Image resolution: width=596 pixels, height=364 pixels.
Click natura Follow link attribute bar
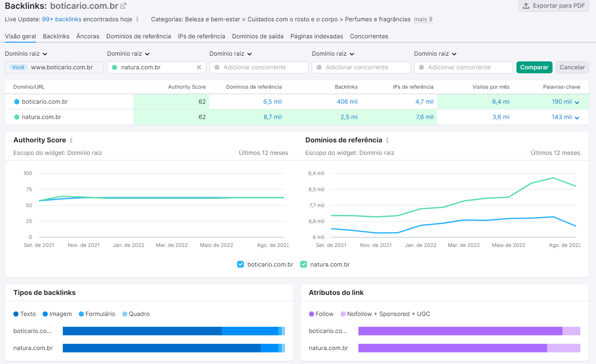(453, 348)
